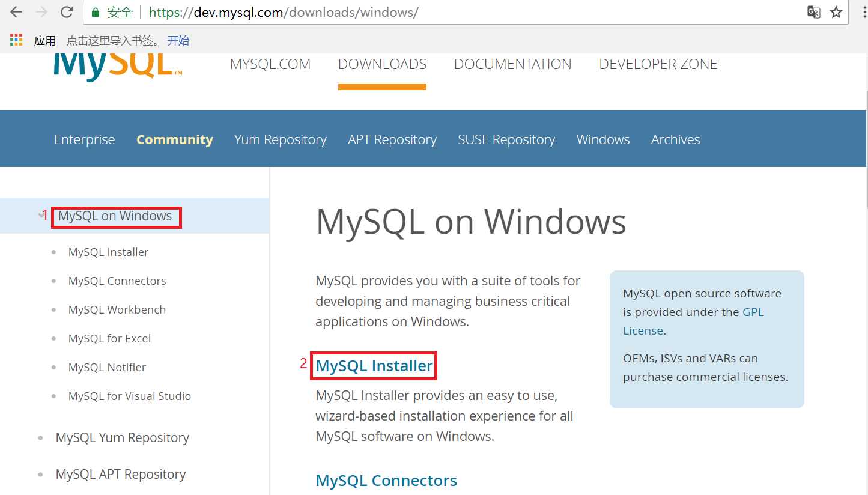This screenshot has height=495, width=868.
Task: Open the MySQL Connectors heading link
Action: [x=386, y=481]
